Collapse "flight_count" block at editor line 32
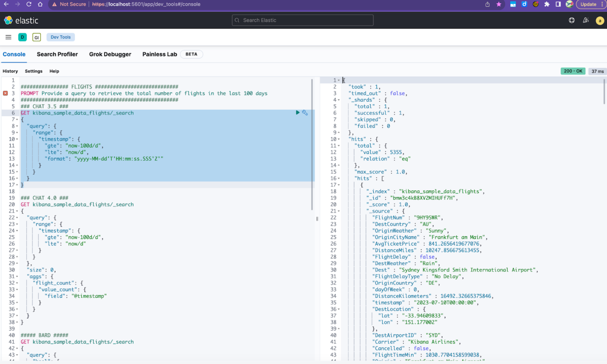 (x=17, y=283)
